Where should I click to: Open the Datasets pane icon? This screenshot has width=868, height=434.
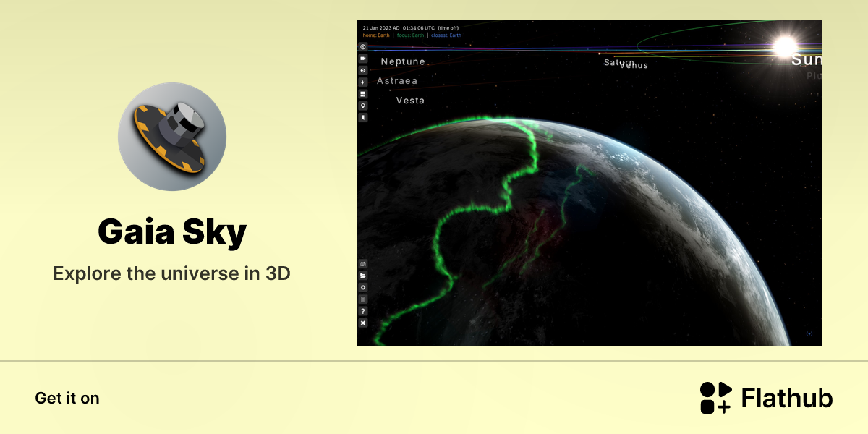coord(363,94)
